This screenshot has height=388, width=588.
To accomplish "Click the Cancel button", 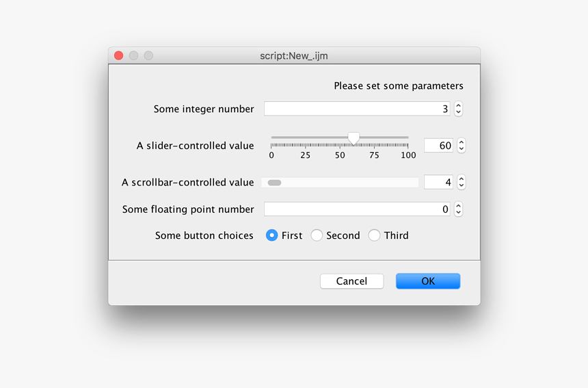I will [x=351, y=281].
